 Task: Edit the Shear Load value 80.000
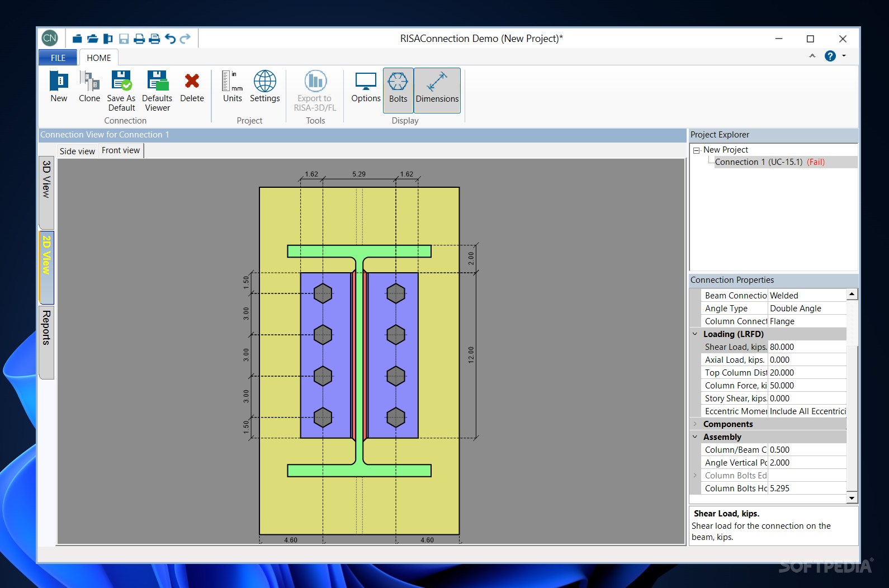807,347
